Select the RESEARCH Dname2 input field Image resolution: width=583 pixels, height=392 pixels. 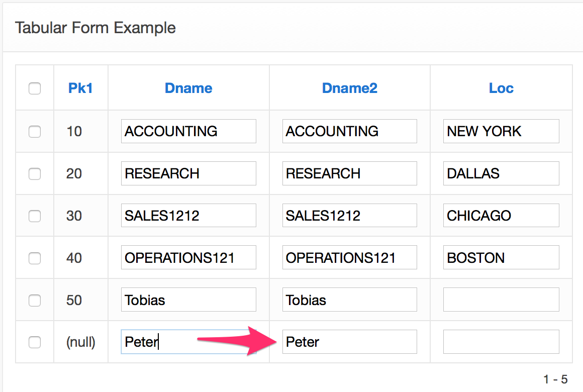(349, 173)
